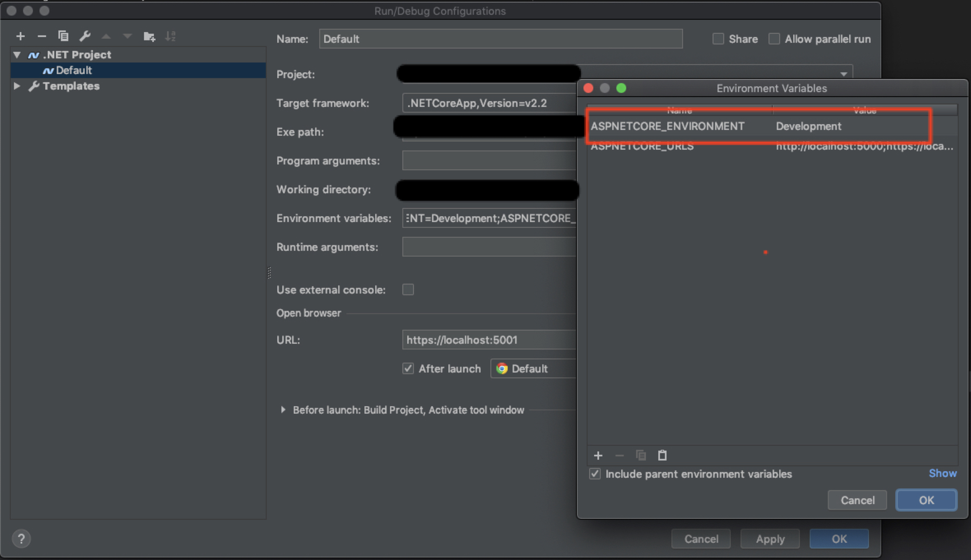
Task: Add a new environment variable row
Action: point(598,456)
